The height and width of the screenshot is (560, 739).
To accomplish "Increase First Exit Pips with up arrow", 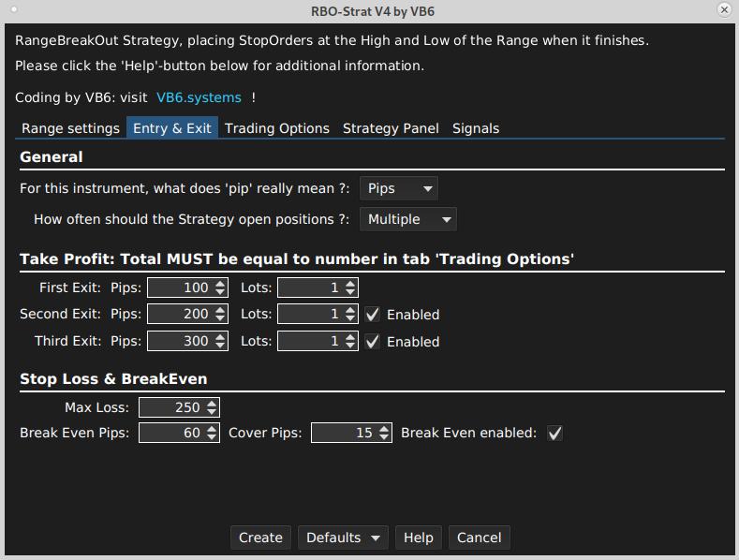I will [x=220, y=283].
